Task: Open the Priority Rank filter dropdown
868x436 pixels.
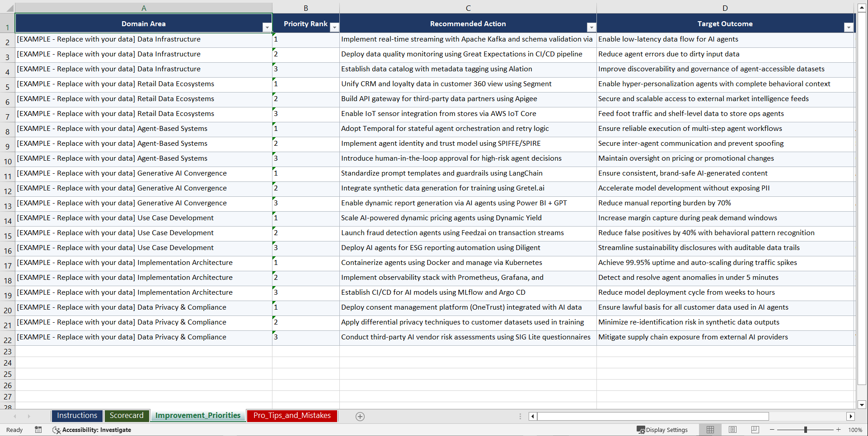Action: click(334, 27)
